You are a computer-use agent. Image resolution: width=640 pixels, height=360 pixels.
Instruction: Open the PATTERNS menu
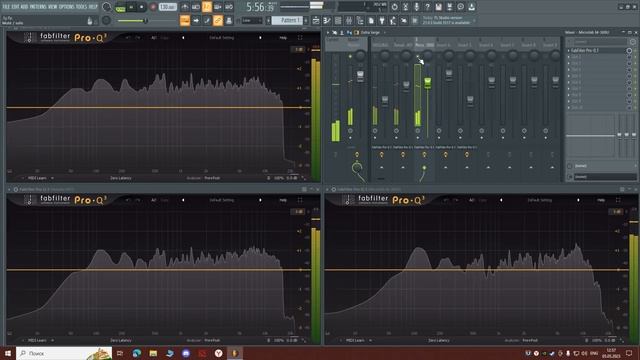(x=38, y=7)
